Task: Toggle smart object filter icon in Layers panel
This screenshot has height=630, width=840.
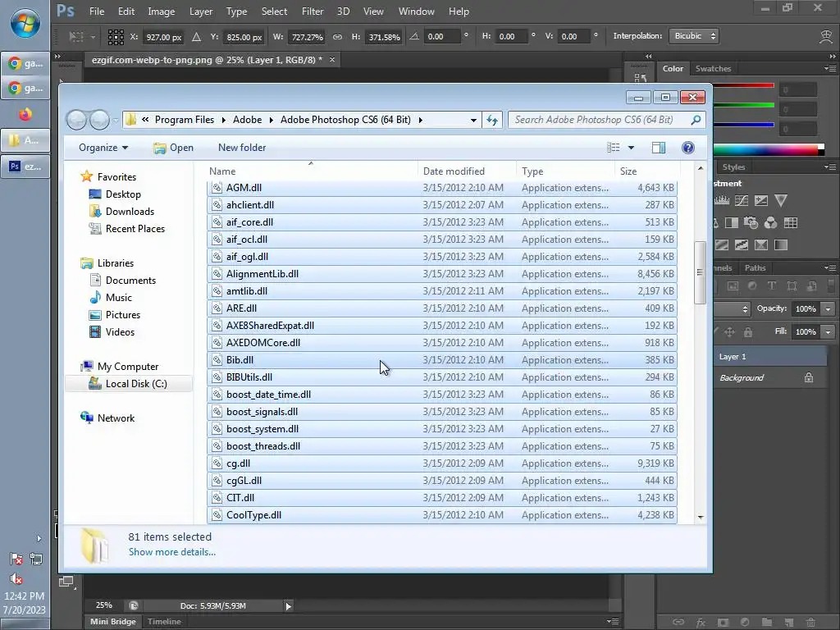Action: [811, 286]
